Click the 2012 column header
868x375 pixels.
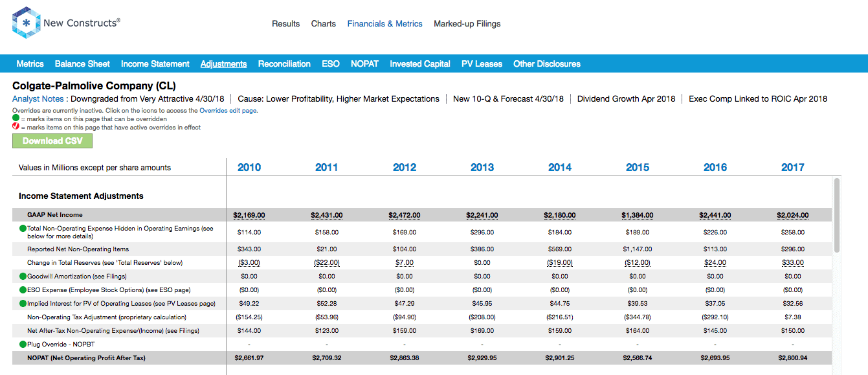(405, 167)
